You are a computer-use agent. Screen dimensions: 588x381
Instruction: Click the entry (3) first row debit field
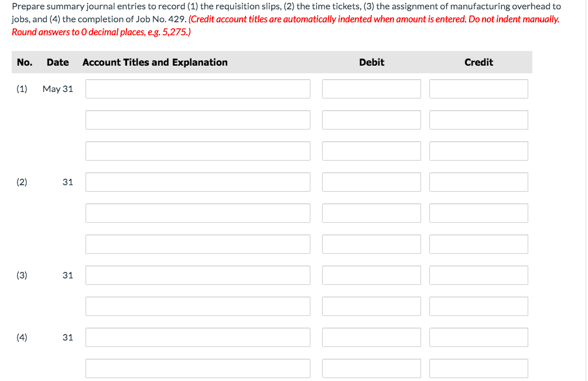coord(371,275)
